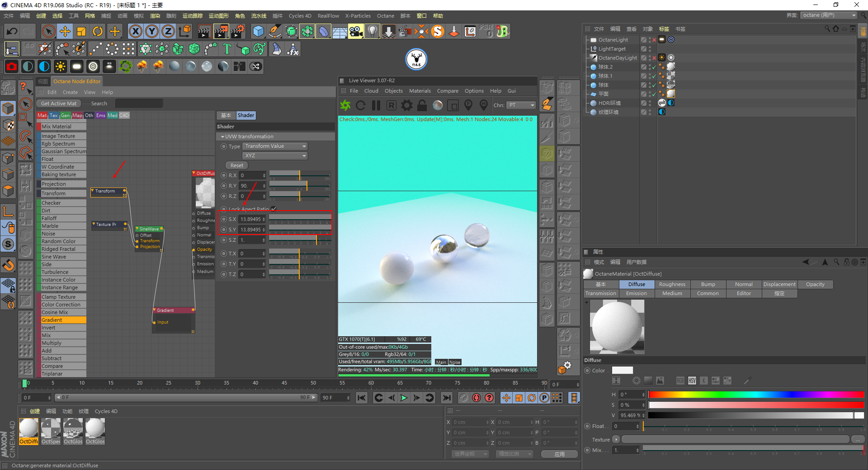
Task: Play the animation forward
Action: 404,398
